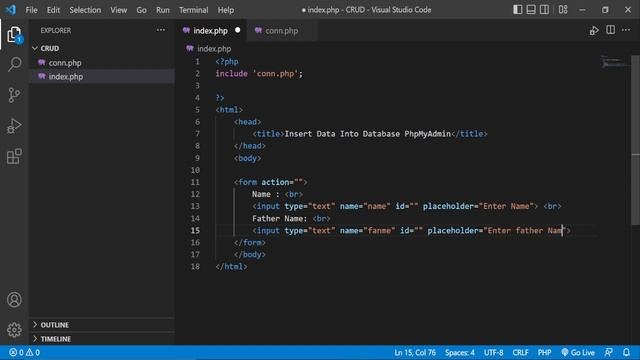640x360 pixels.
Task: Select index.php in the Explorer tree
Action: click(x=101, y=77)
